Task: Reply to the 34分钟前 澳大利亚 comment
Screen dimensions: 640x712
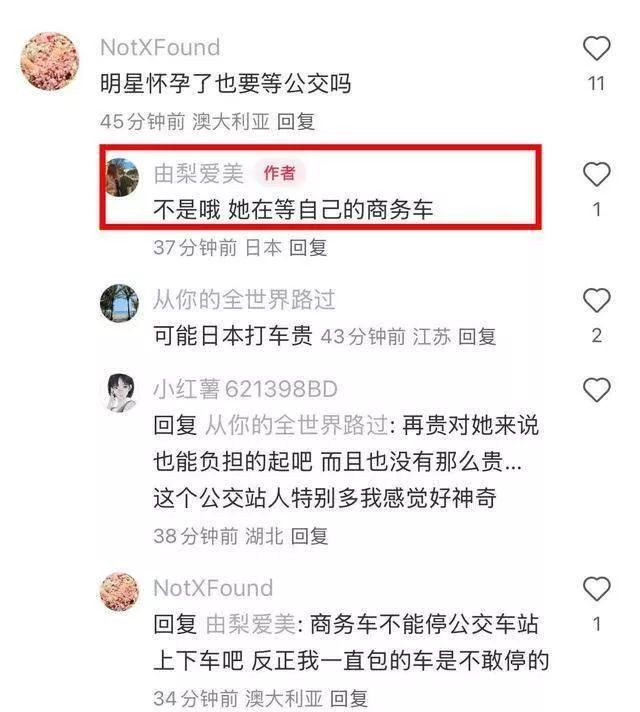Action: point(348,698)
